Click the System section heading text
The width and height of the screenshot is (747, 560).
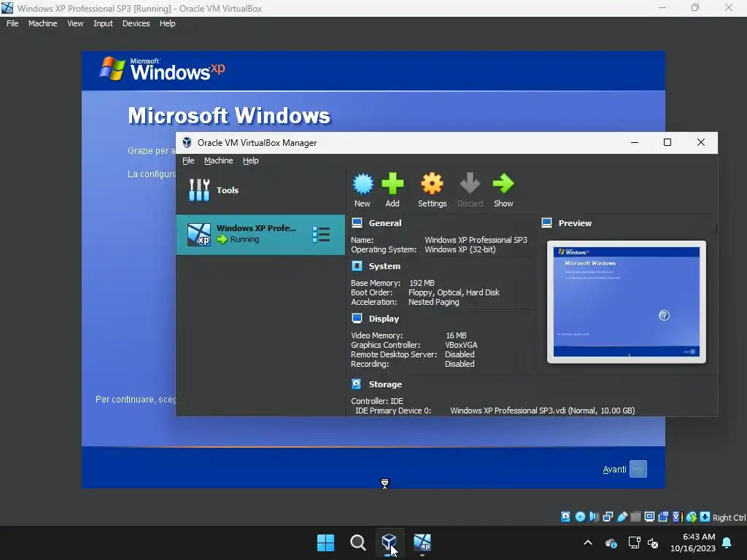pyautogui.click(x=384, y=266)
